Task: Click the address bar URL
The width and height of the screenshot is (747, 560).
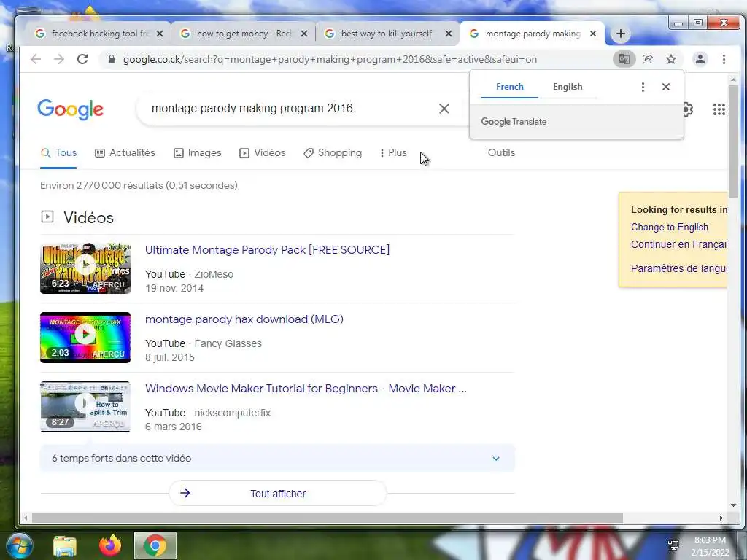Action: point(330,60)
